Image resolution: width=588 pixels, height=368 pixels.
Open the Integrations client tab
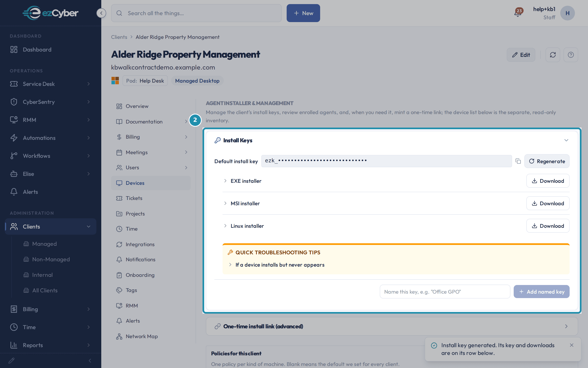click(x=151, y=244)
